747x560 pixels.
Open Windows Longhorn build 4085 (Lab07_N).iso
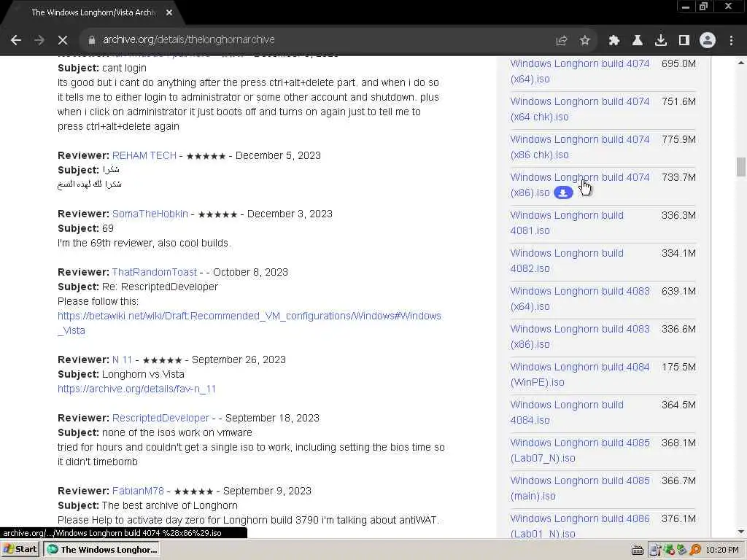(580, 451)
